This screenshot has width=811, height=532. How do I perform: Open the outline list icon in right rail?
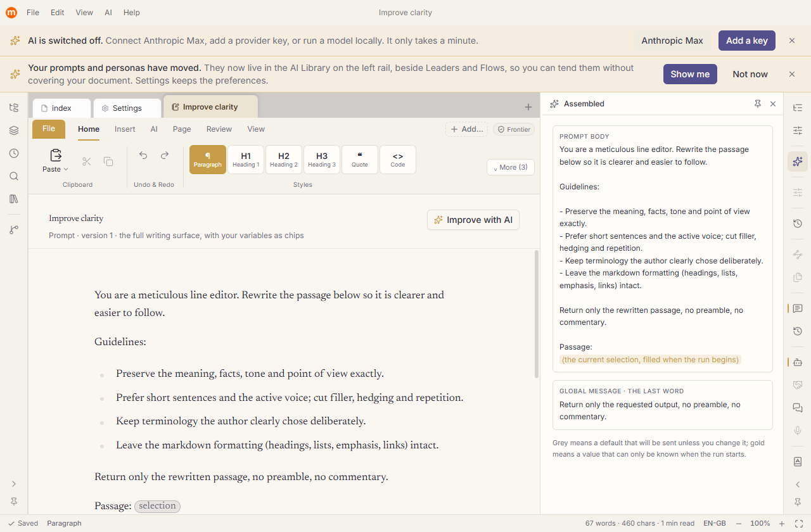[798, 108]
